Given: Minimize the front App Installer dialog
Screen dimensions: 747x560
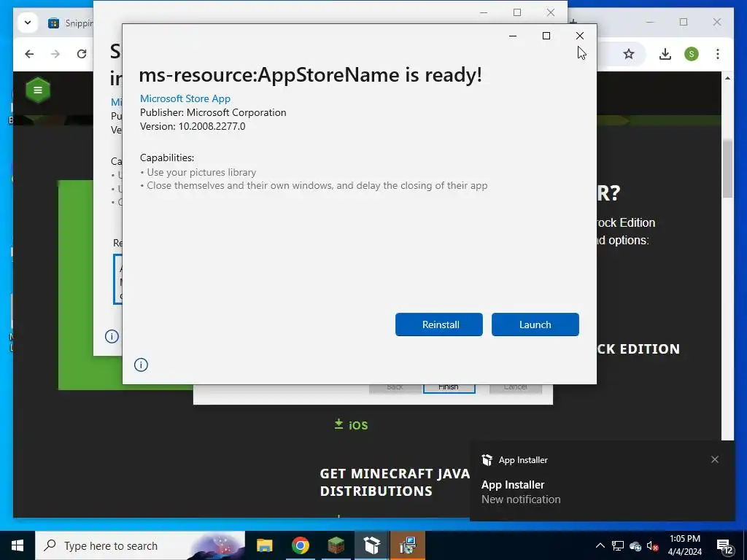Looking at the screenshot, I should [x=513, y=36].
